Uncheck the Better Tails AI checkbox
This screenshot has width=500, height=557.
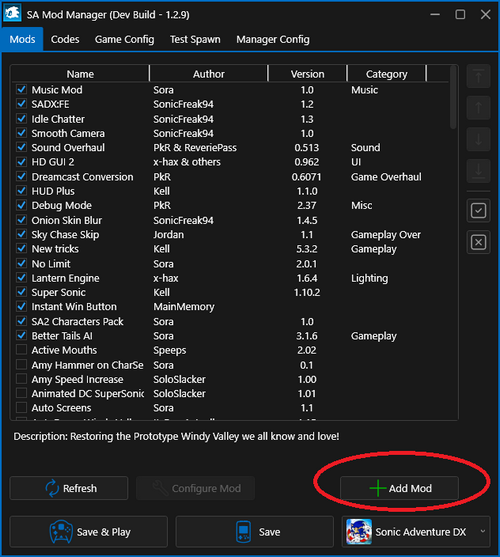click(21, 335)
